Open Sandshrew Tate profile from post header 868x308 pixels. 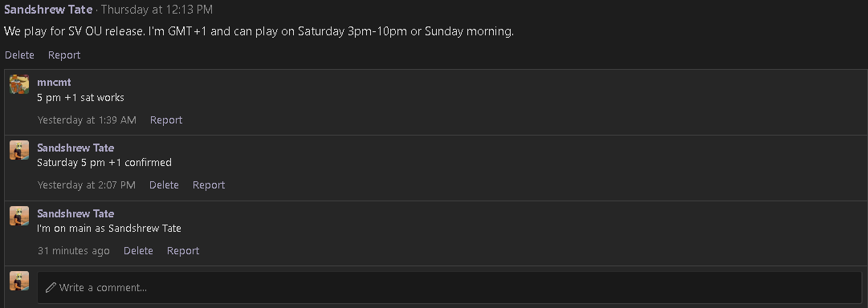[48, 10]
